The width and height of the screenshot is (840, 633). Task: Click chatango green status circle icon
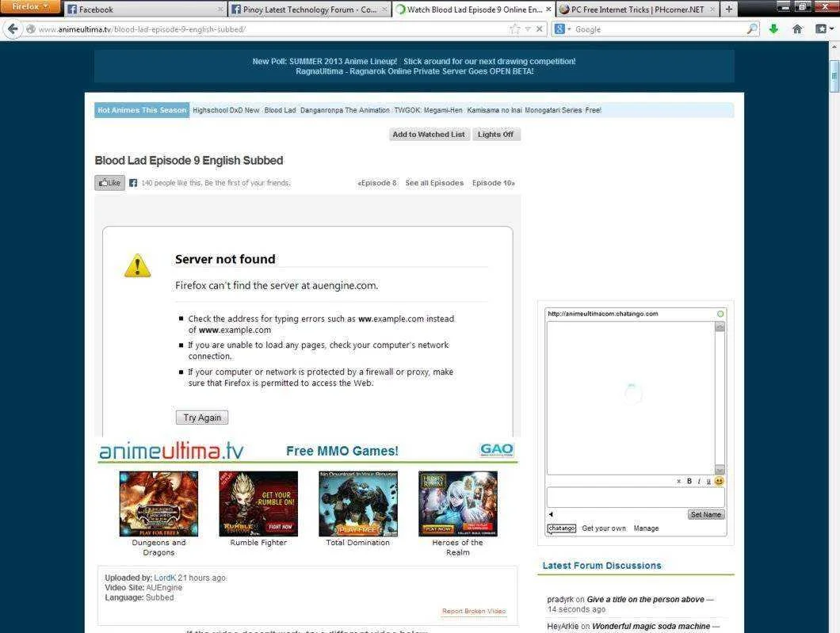[x=720, y=314]
